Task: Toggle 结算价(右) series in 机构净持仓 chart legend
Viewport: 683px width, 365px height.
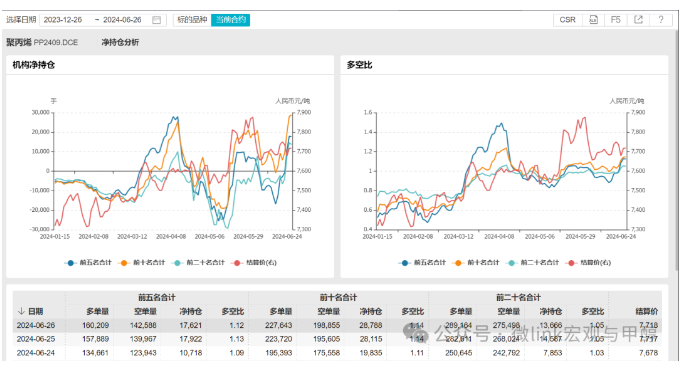Action: coord(254,263)
